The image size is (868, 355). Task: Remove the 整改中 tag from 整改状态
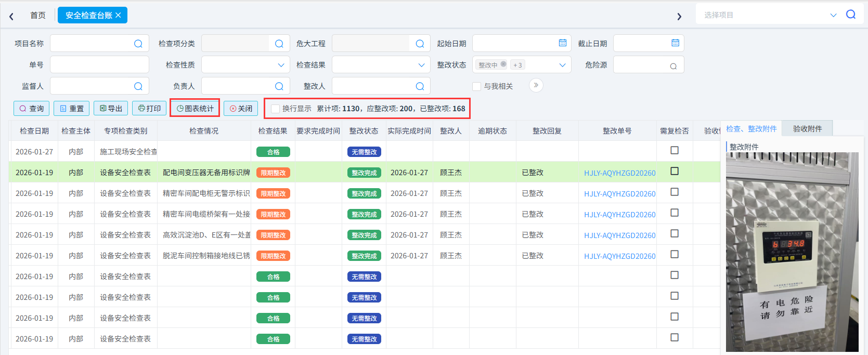pyautogui.click(x=503, y=64)
